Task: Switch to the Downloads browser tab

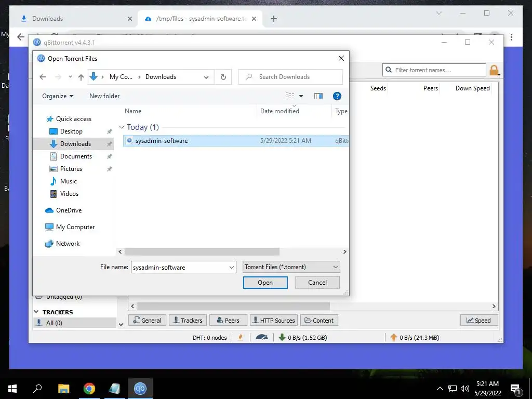Action: click(73, 19)
